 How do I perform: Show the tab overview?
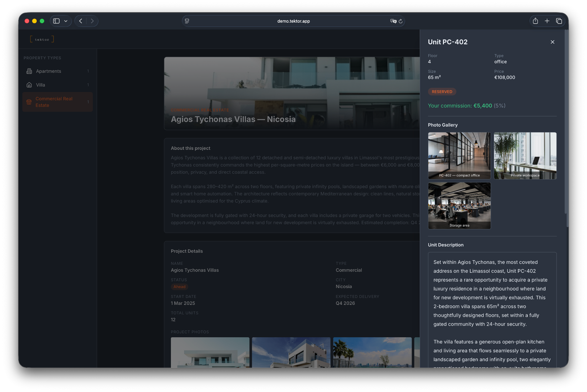pyautogui.click(x=559, y=21)
